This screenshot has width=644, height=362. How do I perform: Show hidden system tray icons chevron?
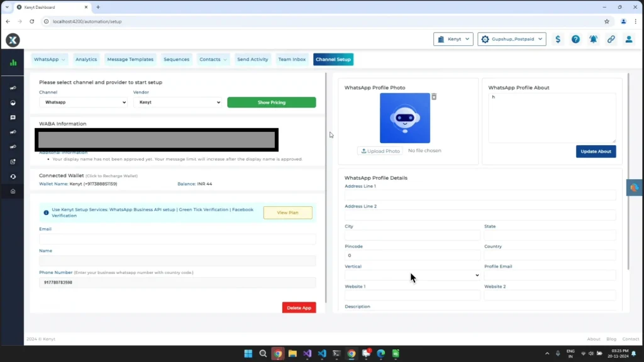[x=547, y=353]
